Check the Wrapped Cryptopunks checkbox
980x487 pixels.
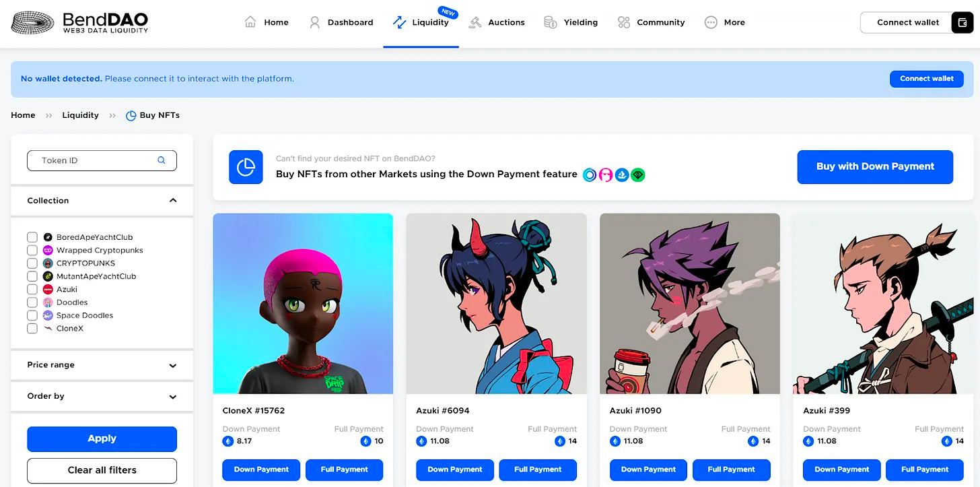[32, 250]
